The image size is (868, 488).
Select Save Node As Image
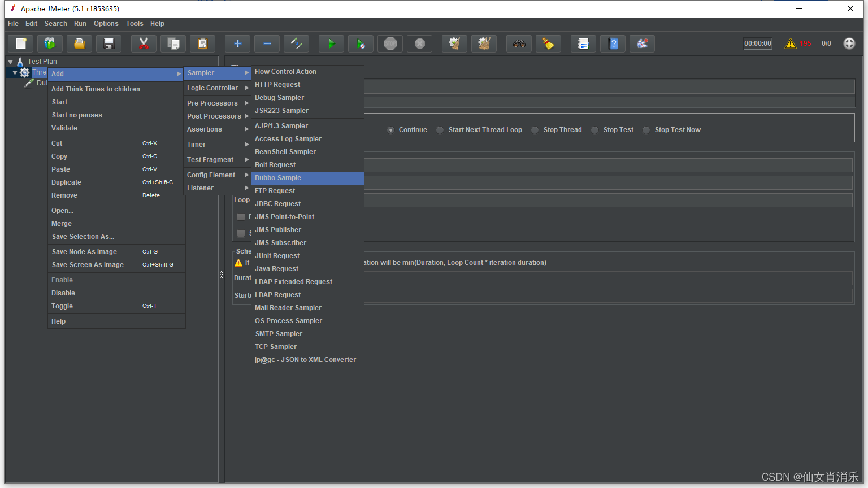pos(116,252)
